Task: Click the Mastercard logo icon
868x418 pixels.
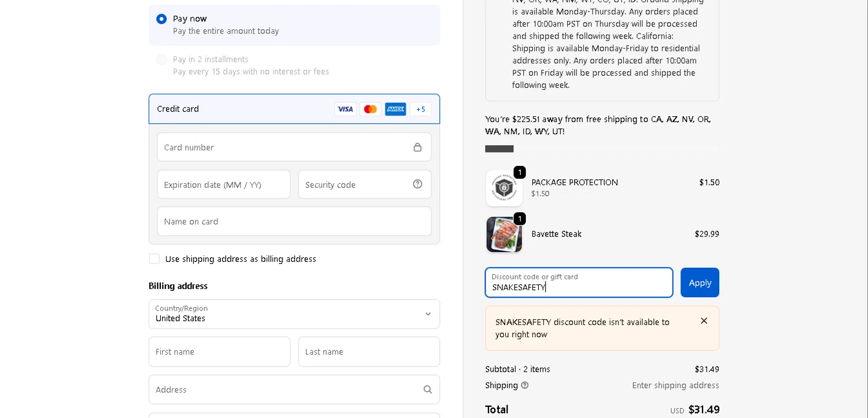Action: pyautogui.click(x=370, y=109)
